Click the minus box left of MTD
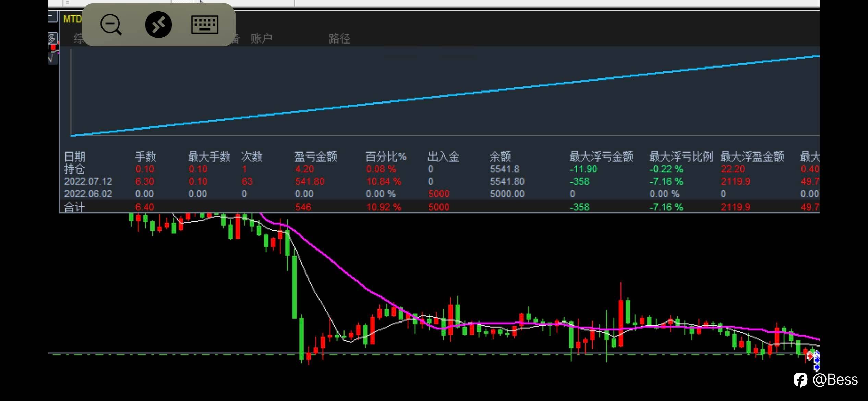 tap(53, 16)
